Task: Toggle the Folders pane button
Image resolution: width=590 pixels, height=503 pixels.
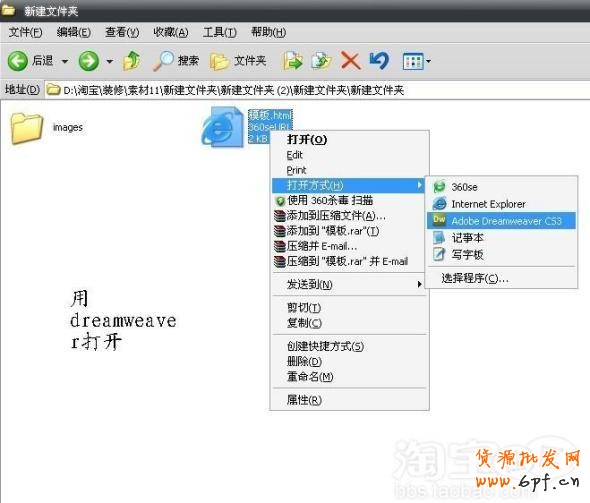Action: pos(238,61)
